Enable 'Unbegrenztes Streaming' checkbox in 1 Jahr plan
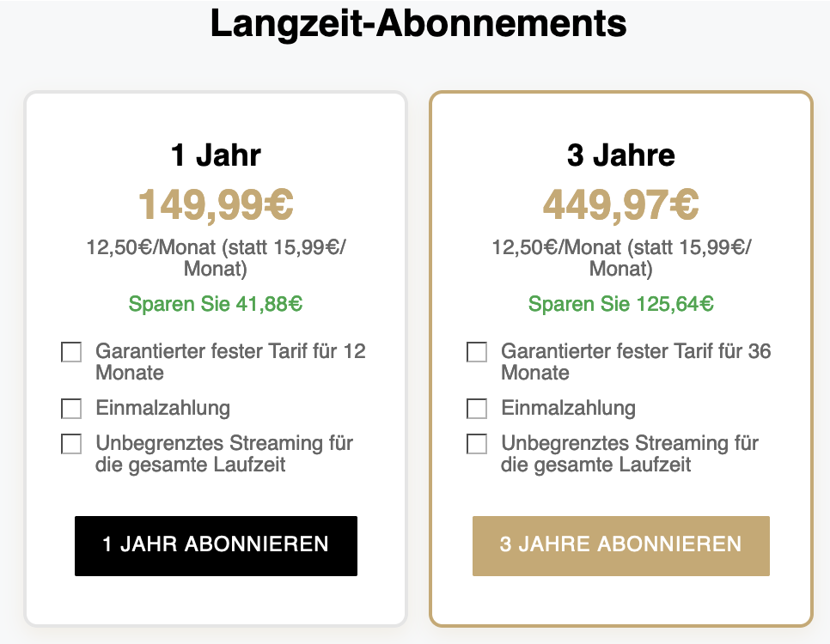Screen dimensions: 830x644 pos(71,444)
